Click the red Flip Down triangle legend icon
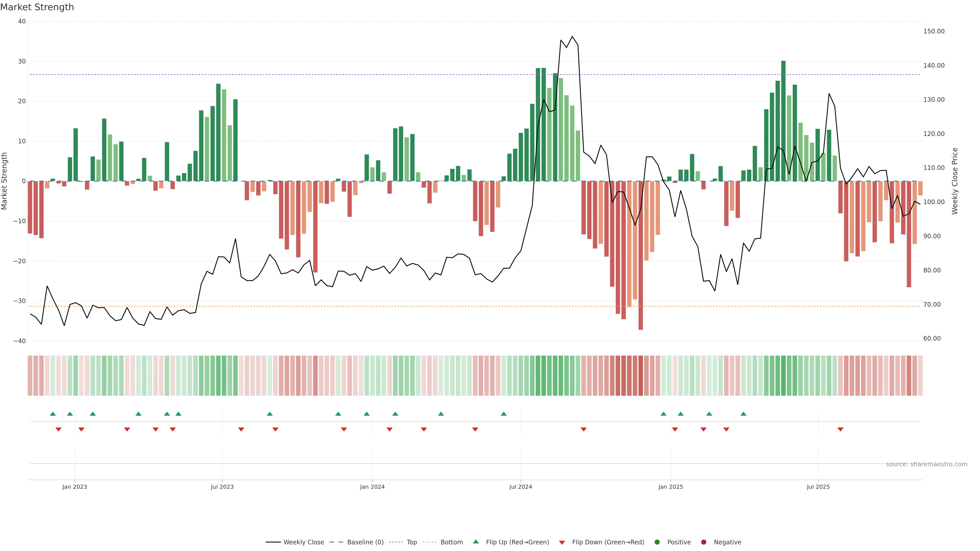 pyautogui.click(x=562, y=543)
